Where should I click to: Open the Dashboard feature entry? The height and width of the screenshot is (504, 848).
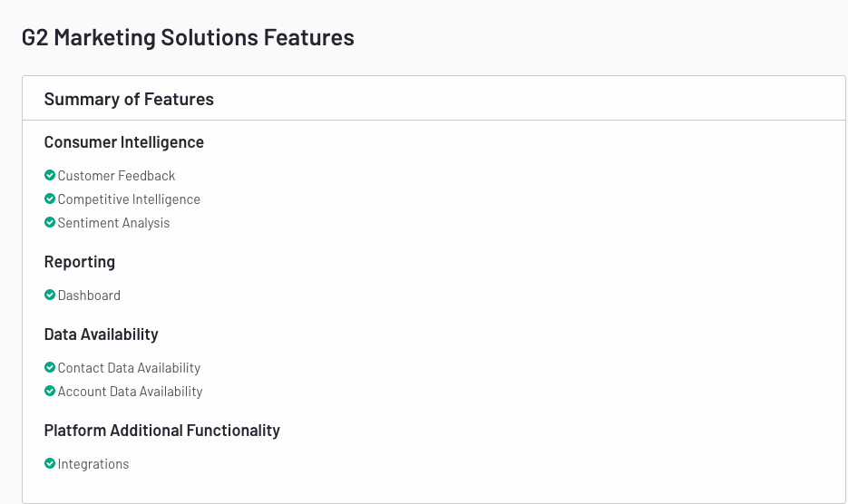[89, 296]
